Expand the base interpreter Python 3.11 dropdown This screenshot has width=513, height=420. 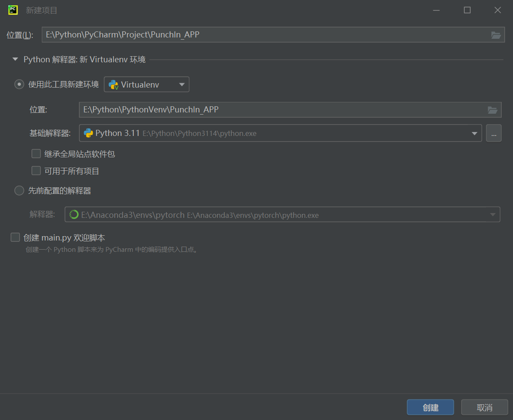(474, 133)
